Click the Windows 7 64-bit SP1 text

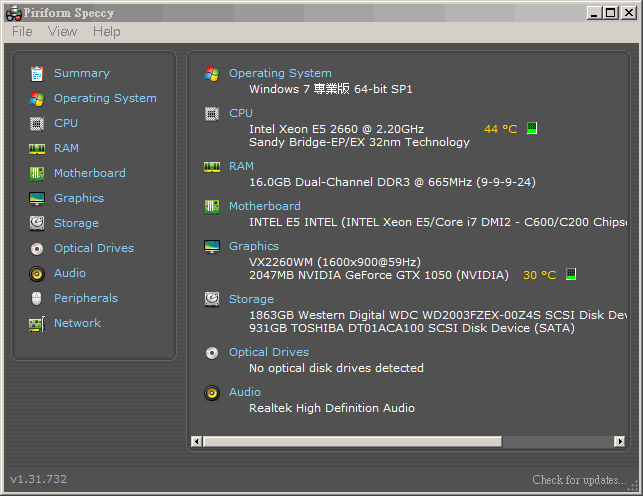tap(331, 89)
